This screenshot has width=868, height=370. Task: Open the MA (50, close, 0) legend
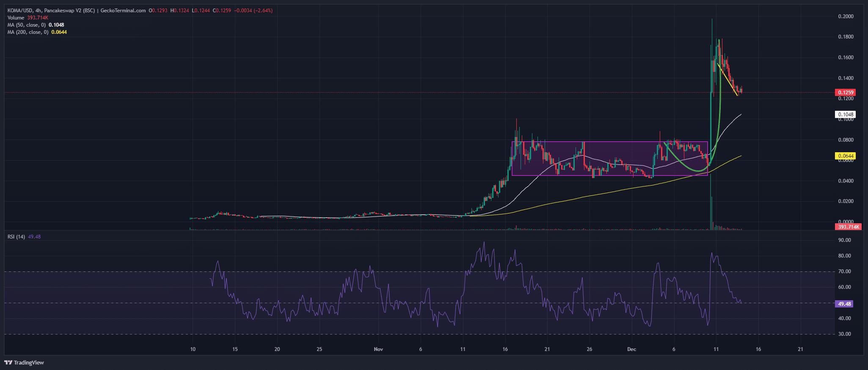point(36,25)
